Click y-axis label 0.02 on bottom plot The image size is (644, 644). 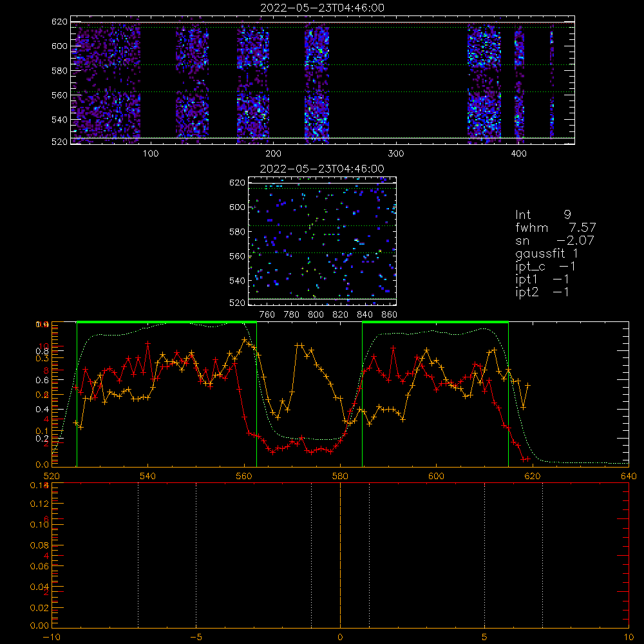coord(39,608)
